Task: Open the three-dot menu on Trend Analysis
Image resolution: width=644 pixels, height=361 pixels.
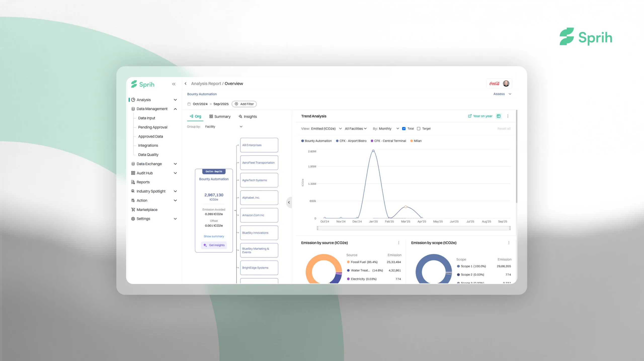Action: [x=508, y=116]
